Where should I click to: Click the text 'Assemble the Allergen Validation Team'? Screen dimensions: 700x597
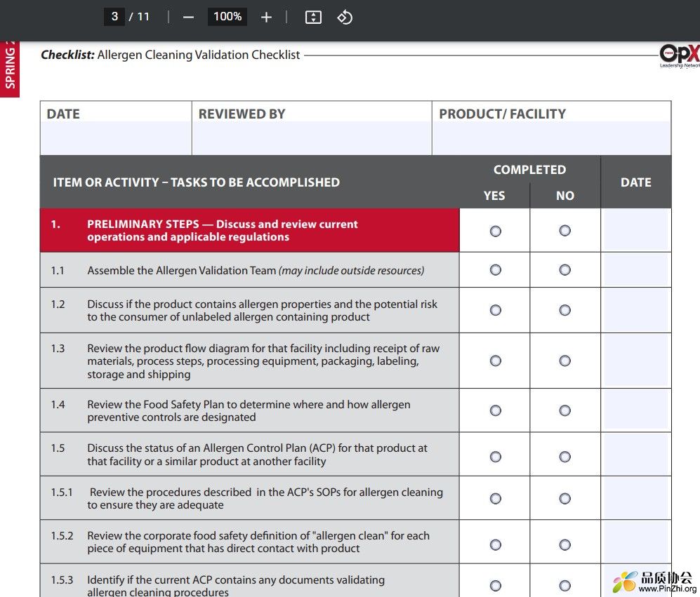point(182,270)
